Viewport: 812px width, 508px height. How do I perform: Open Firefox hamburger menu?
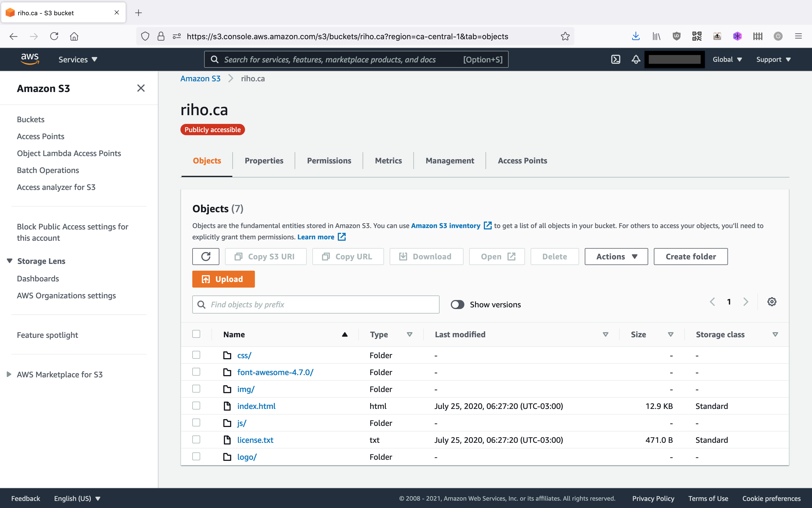click(x=798, y=36)
